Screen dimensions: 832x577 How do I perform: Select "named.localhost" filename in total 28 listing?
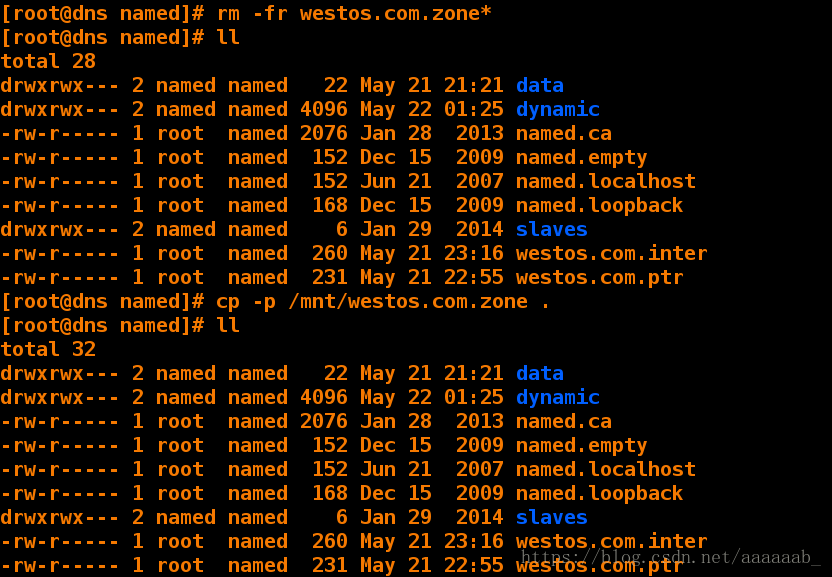[x=605, y=182]
